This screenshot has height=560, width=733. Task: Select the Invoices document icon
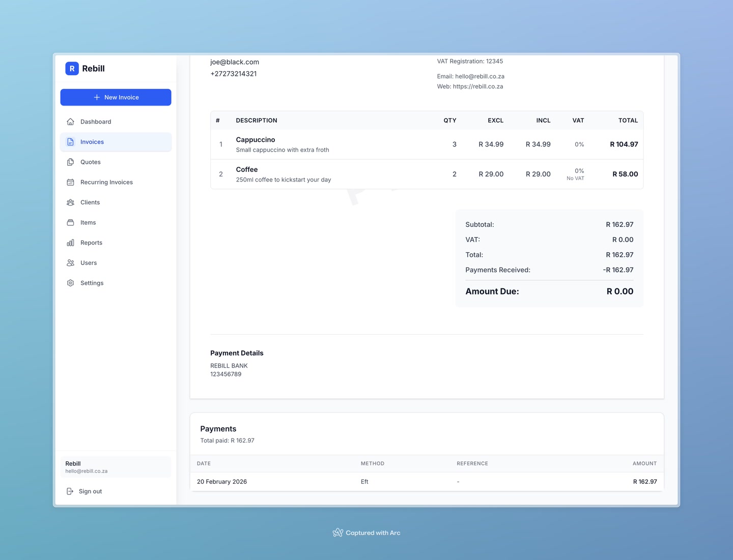[70, 142]
